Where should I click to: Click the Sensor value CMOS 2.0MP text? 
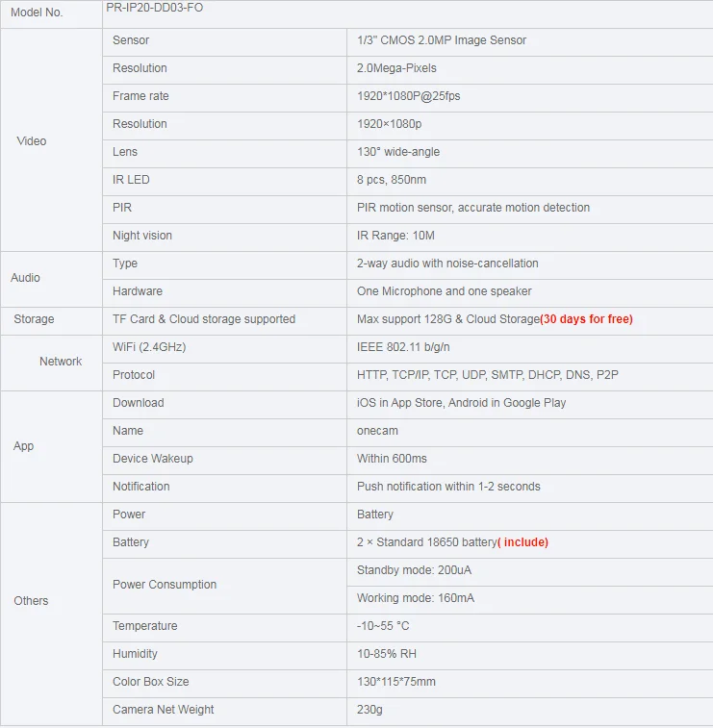click(x=442, y=40)
